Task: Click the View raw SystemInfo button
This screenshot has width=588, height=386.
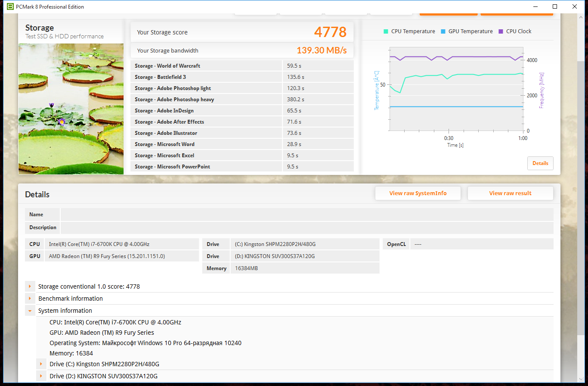Action: [418, 193]
